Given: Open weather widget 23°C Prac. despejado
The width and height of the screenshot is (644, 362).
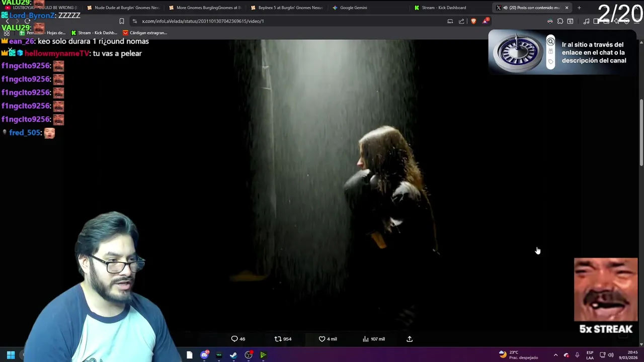Looking at the screenshot, I should [518, 355].
